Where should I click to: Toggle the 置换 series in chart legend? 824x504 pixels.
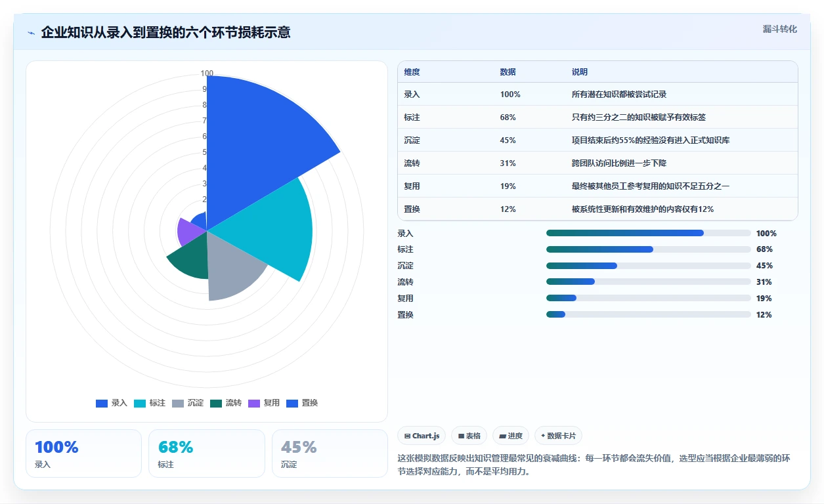(x=302, y=403)
